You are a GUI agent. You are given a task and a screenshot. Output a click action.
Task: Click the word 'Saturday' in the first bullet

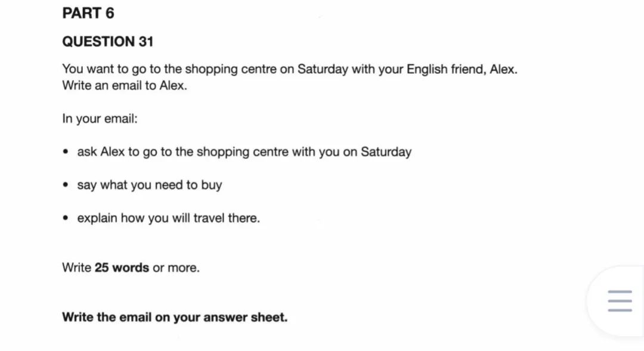tap(386, 152)
